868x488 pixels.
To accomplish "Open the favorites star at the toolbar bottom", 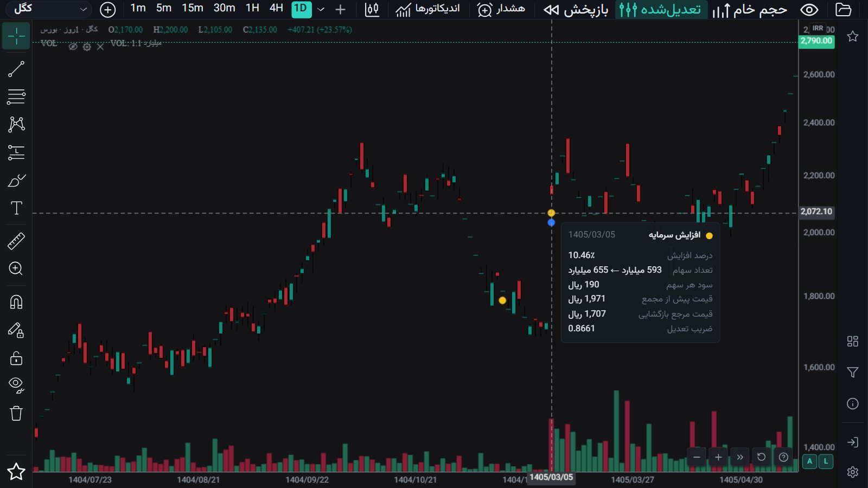I will point(16,472).
